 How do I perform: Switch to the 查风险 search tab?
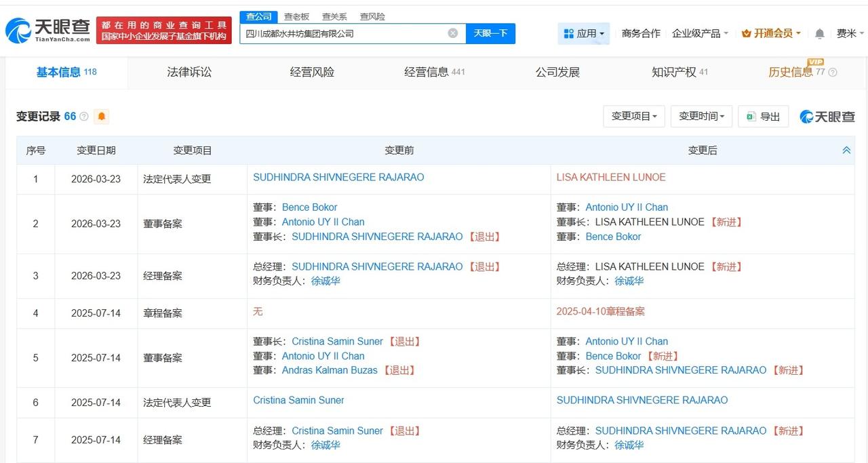click(x=372, y=16)
